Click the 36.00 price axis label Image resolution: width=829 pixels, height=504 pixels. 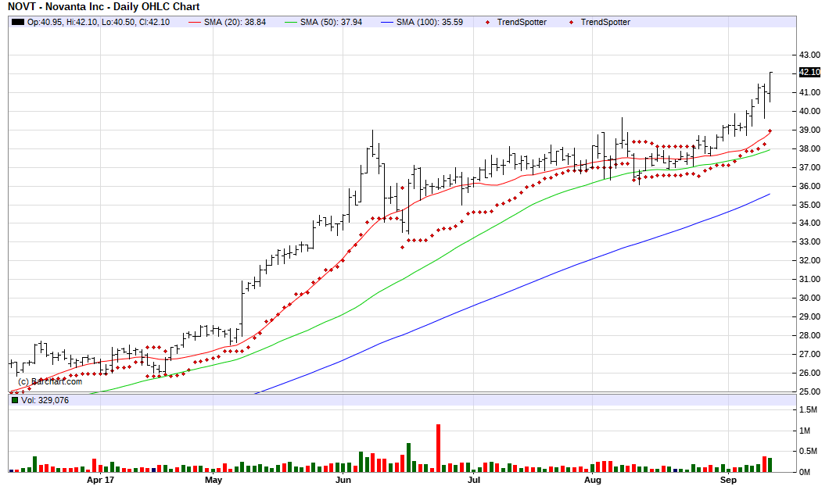[x=809, y=187]
